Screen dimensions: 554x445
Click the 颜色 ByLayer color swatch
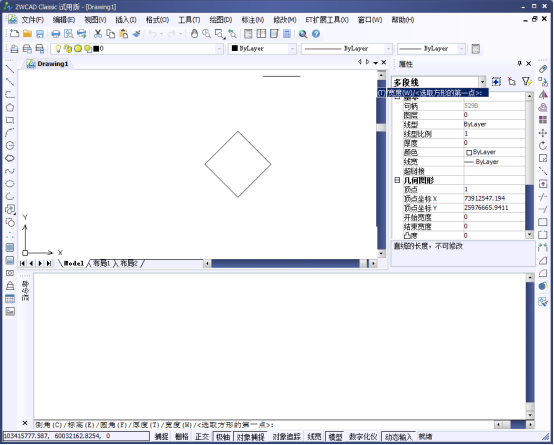tap(469, 153)
